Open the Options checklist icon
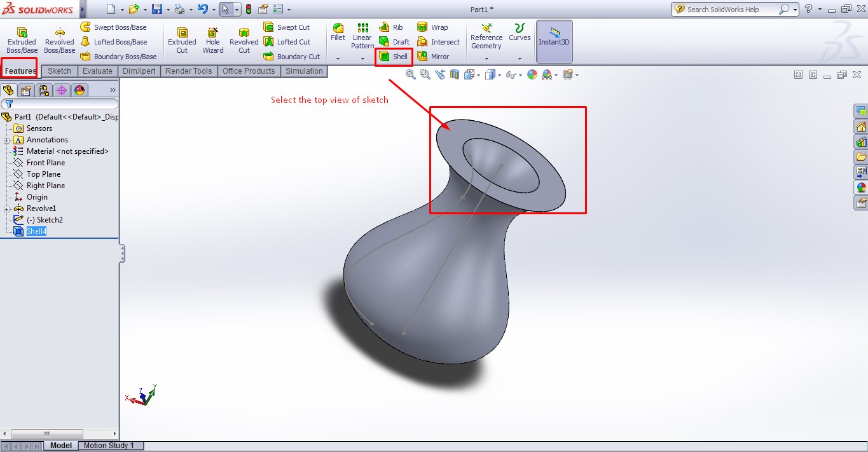Viewport: 868px width, 452px height. pyautogui.click(x=277, y=9)
